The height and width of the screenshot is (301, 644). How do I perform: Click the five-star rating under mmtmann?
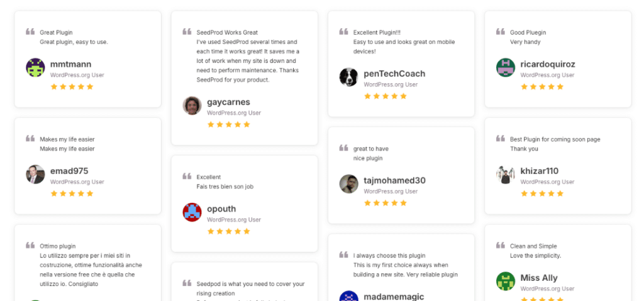[72, 87]
